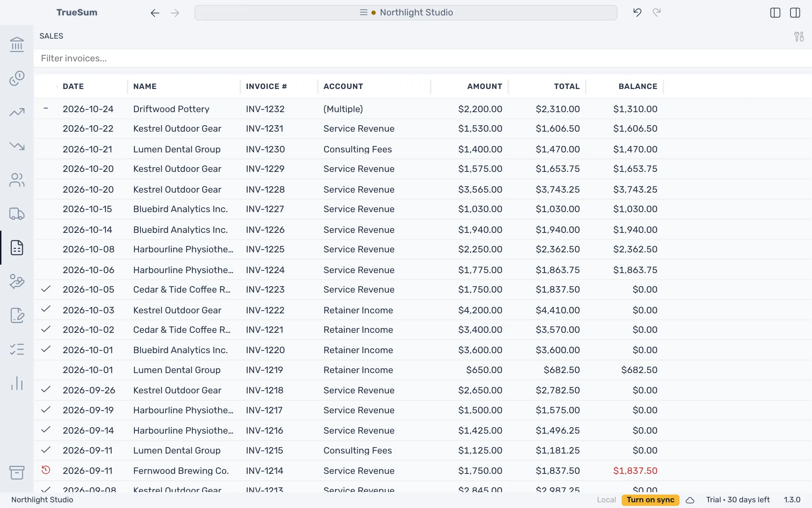The image size is (812, 508).
Task: Click the partial-paid dash on INV-1232 row
Action: pyautogui.click(x=46, y=108)
